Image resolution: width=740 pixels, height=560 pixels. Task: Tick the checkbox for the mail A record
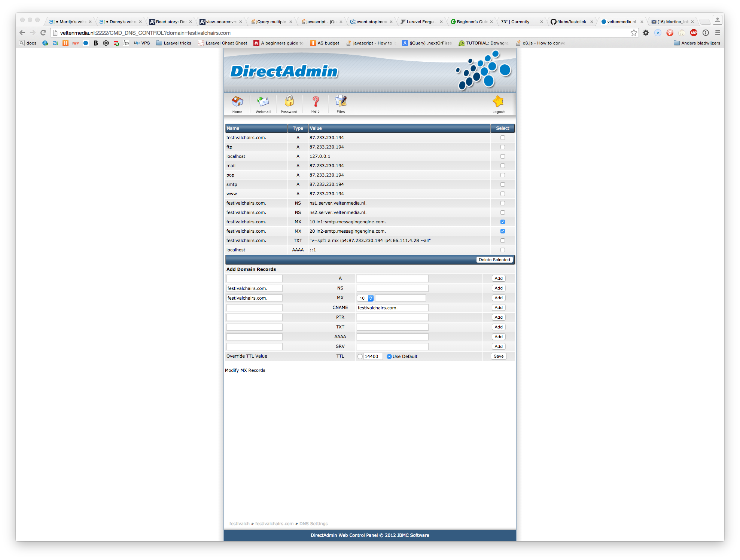[503, 166]
